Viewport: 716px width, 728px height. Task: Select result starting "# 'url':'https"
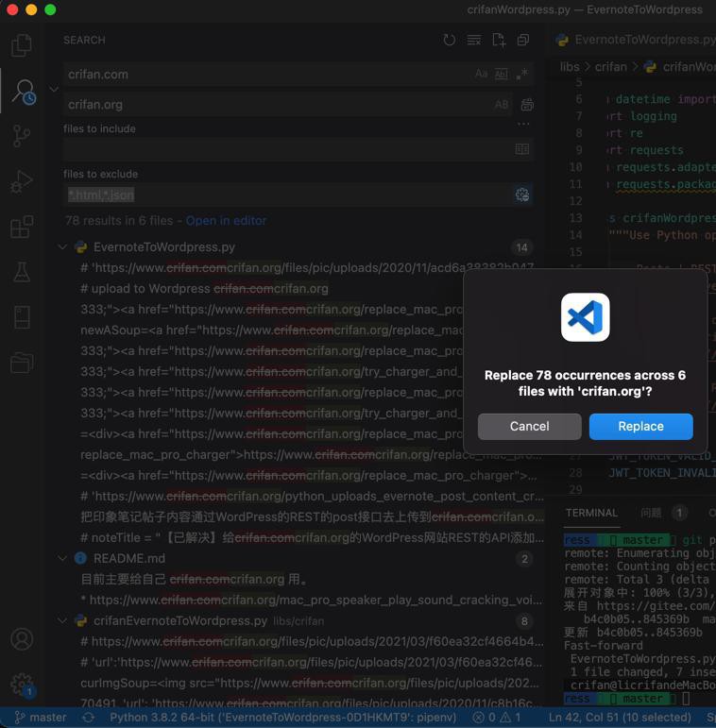pyautogui.click(x=311, y=662)
